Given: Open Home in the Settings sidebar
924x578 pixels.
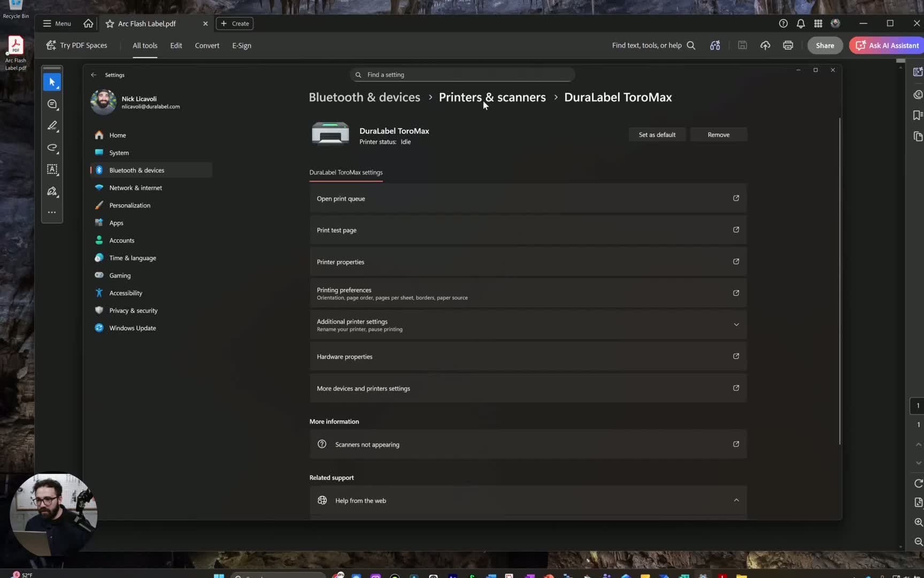Looking at the screenshot, I should click(x=151, y=135).
